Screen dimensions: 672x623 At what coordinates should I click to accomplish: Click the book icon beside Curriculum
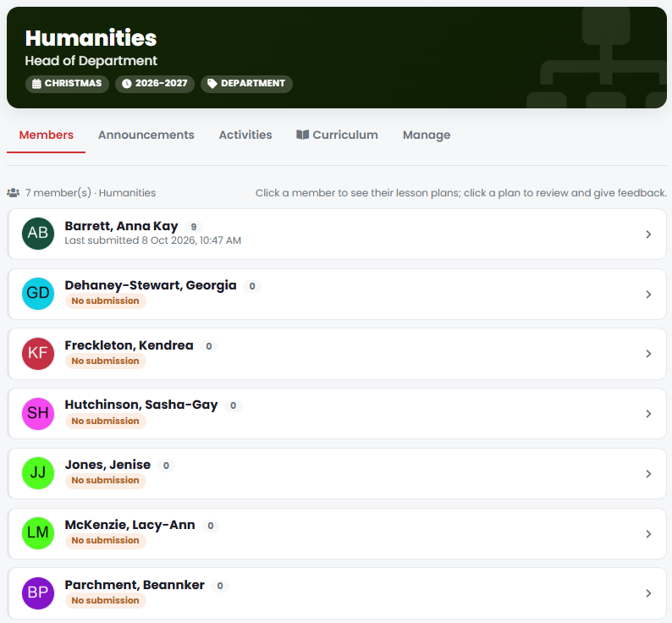(x=303, y=135)
